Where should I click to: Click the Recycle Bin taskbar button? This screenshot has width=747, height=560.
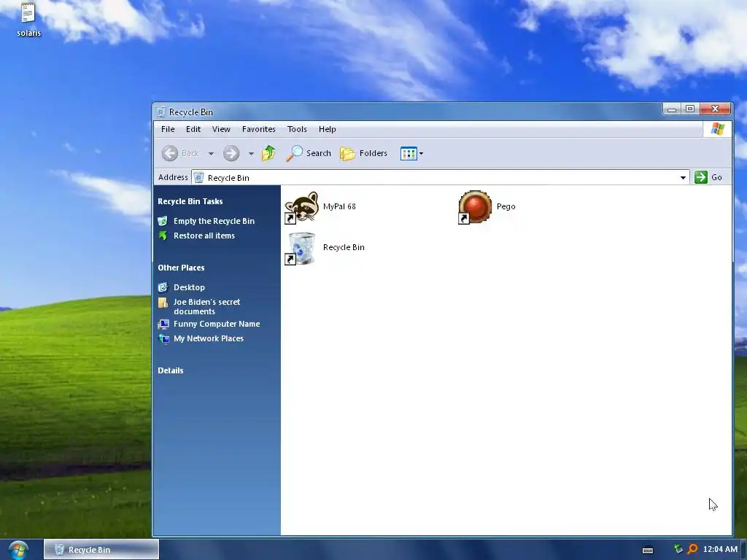pyautogui.click(x=101, y=550)
